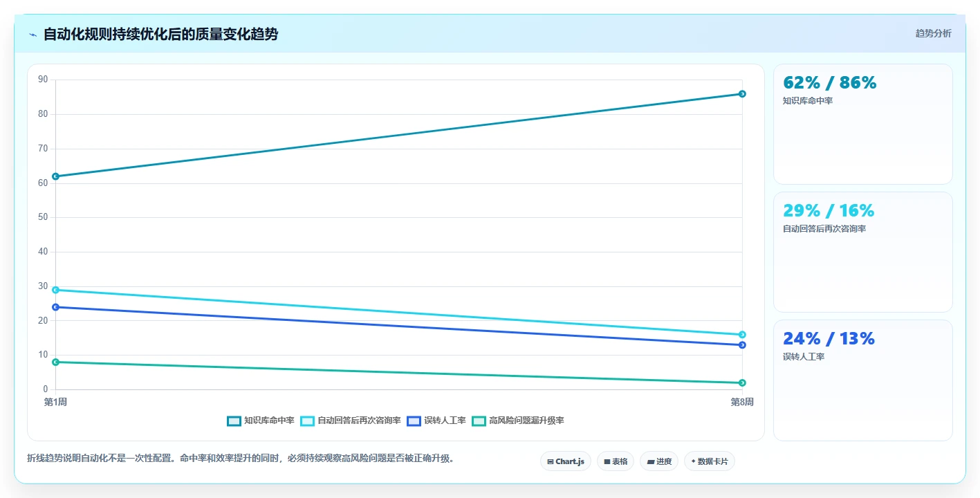Click the 表格 tag button
The height and width of the screenshot is (498, 980).
pyautogui.click(x=616, y=461)
